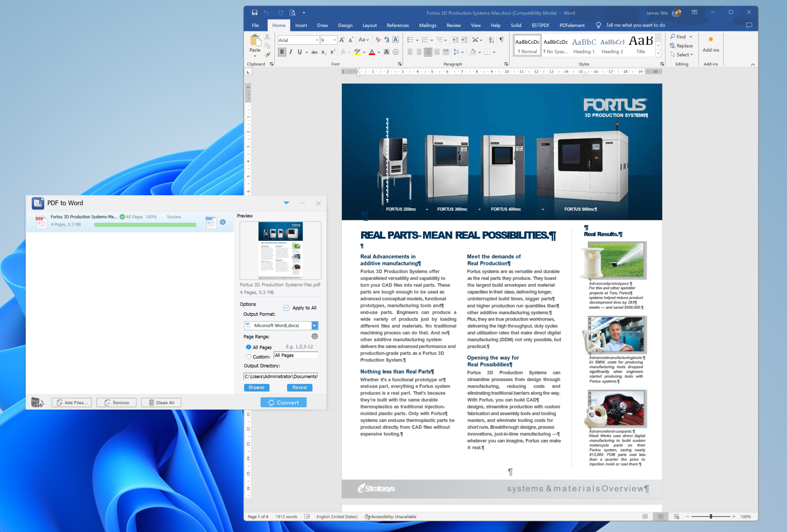The image size is (787, 532).
Task: Click the Save icon in Word title bar
Action: point(254,13)
